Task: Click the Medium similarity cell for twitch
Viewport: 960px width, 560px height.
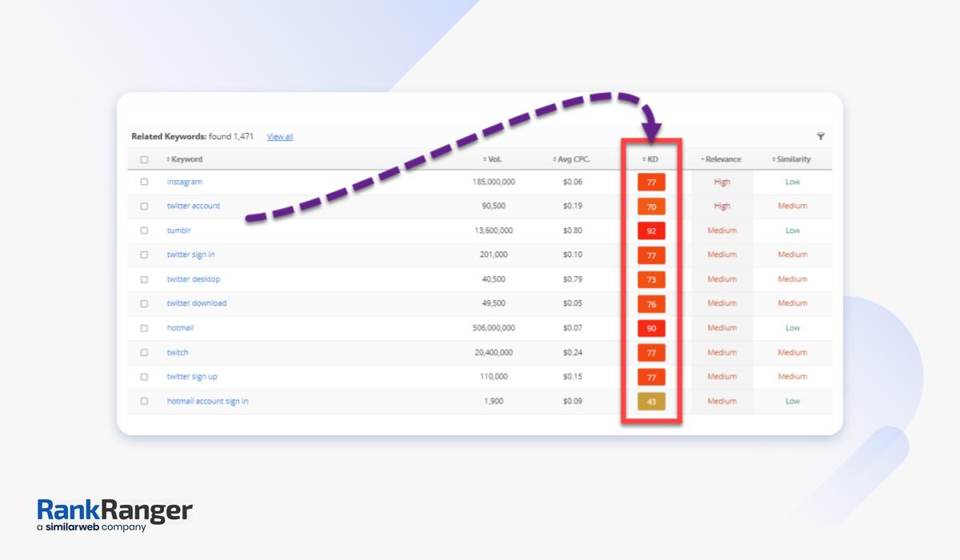Action: pos(792,352)
